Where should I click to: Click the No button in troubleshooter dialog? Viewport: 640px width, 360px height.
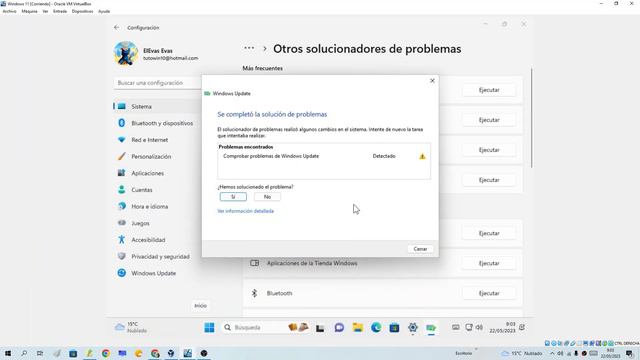point(267,197)
